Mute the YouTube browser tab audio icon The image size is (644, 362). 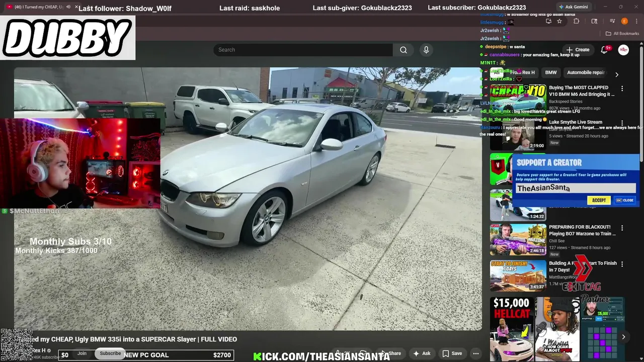pyautogui.click(x=68, y=7)
